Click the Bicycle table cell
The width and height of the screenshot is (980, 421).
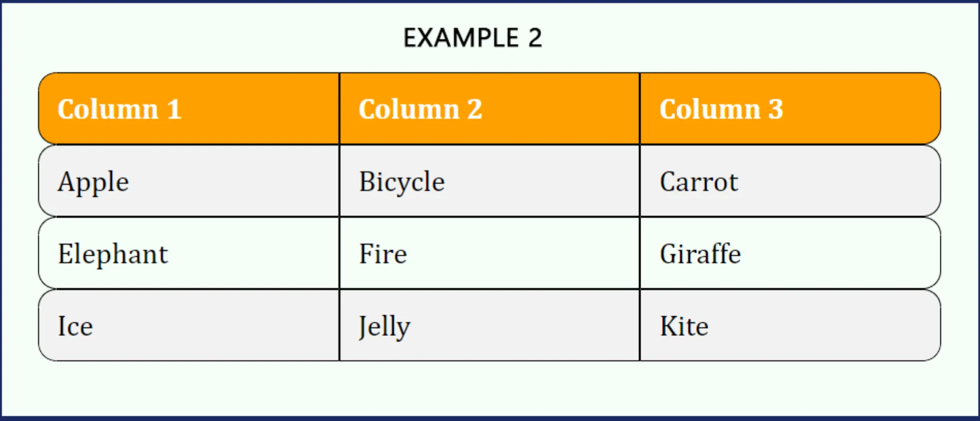click(489, 181)
